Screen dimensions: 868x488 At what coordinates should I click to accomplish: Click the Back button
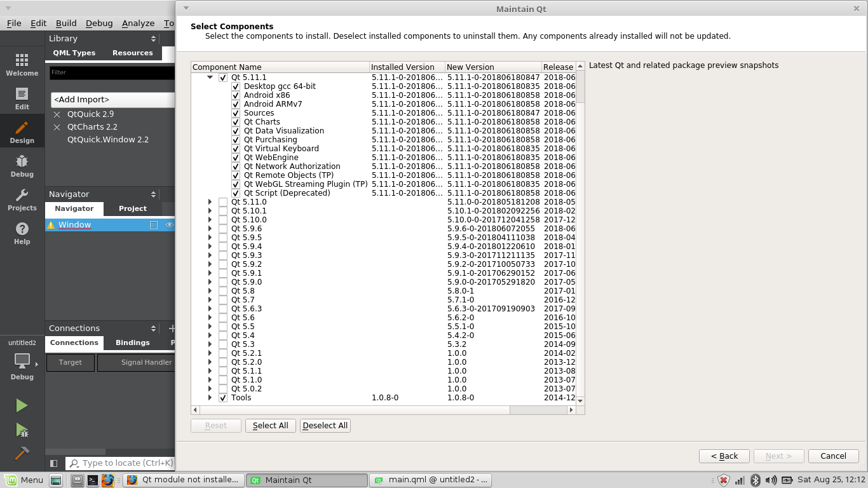724,456
